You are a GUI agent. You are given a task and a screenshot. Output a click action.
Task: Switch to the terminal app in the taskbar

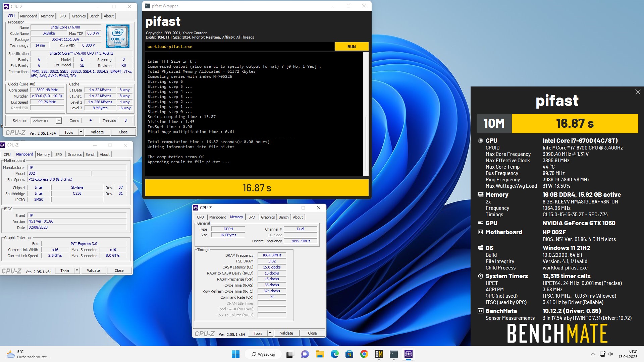click(393, 354)
